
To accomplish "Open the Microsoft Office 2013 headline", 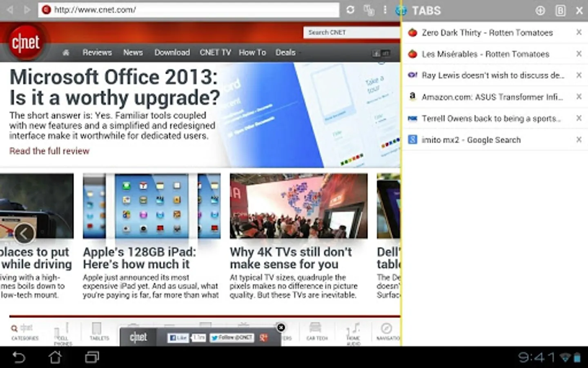I will [x=114, y=87].
